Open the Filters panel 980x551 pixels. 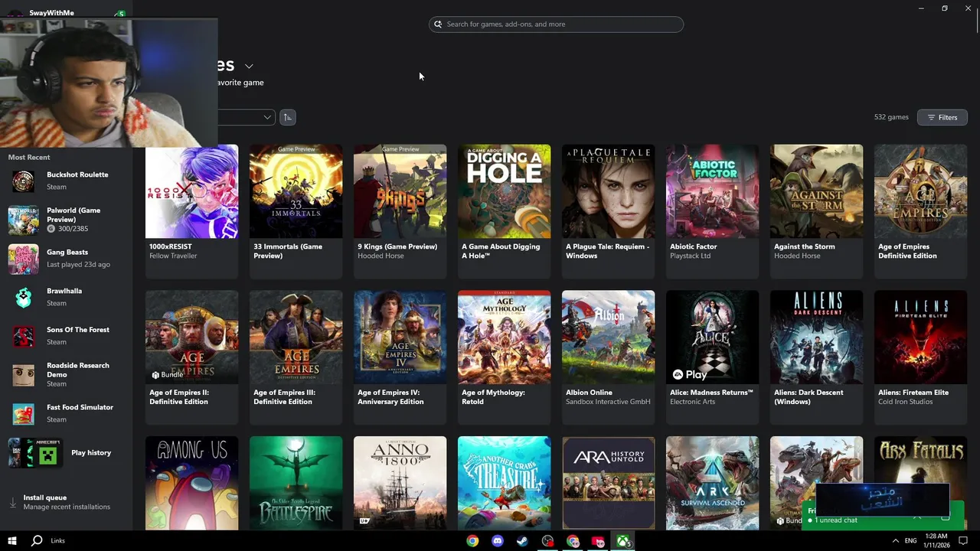[942, 117]
